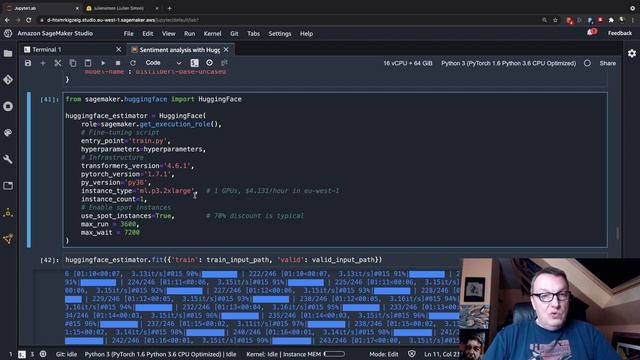This screenshot has width=640, height=360.
Task: Close the Terminal 1 tab
Action: [118, 49]
